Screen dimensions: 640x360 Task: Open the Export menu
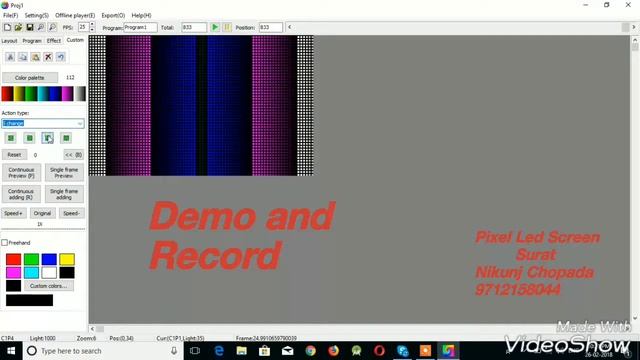(113, 15)
